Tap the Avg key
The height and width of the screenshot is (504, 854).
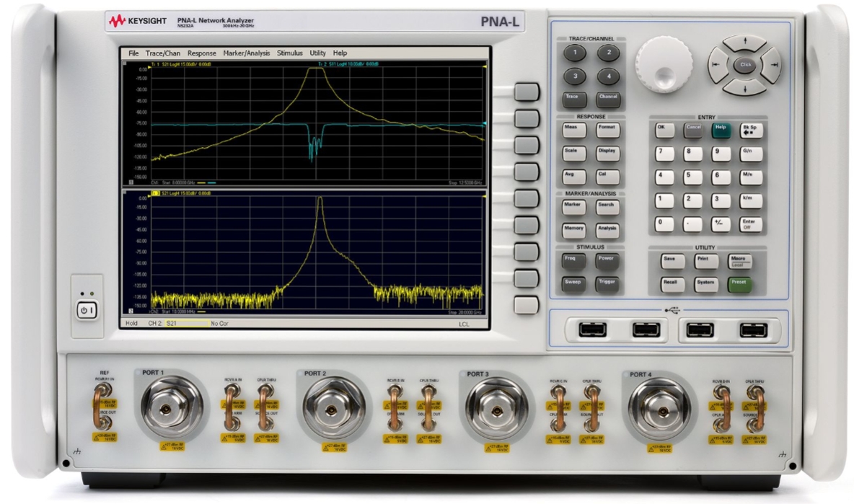[x=573, y=177]
